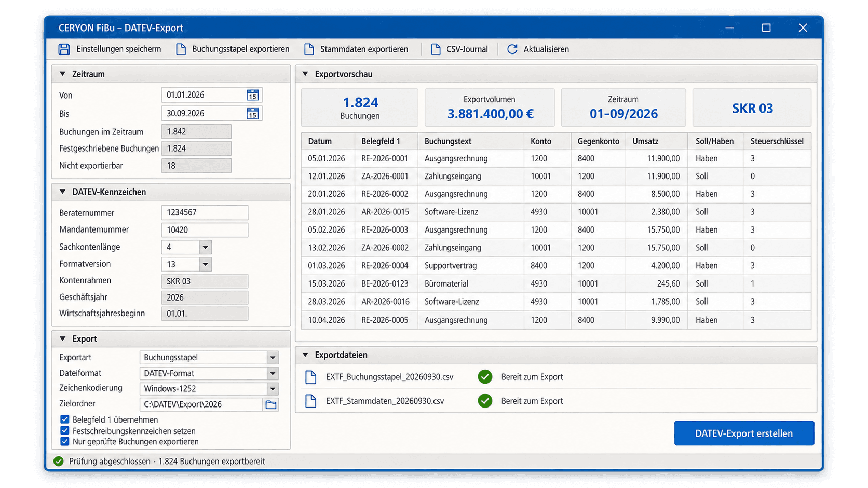Uncheck Belegfeld 1 übernehmen

[65, 419]
